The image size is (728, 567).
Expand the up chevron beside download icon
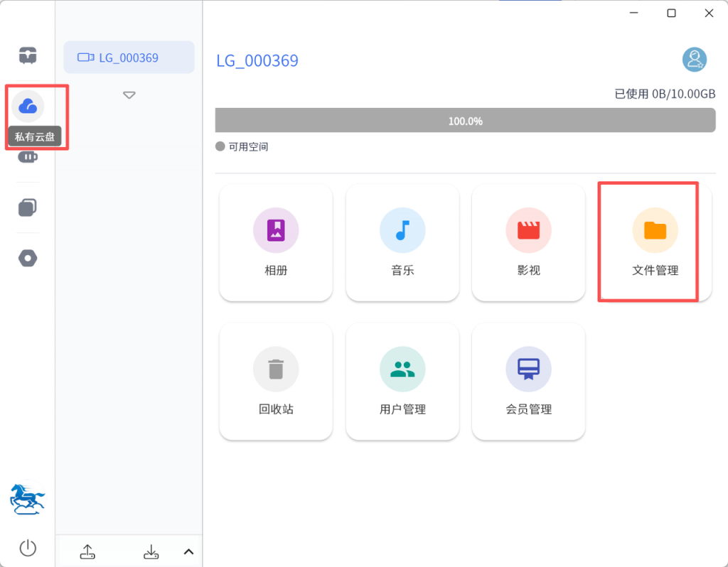pos(188,551)
